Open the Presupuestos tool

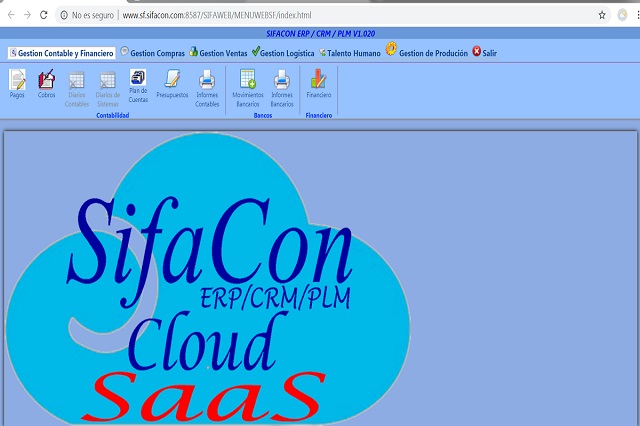coord(172,84)
